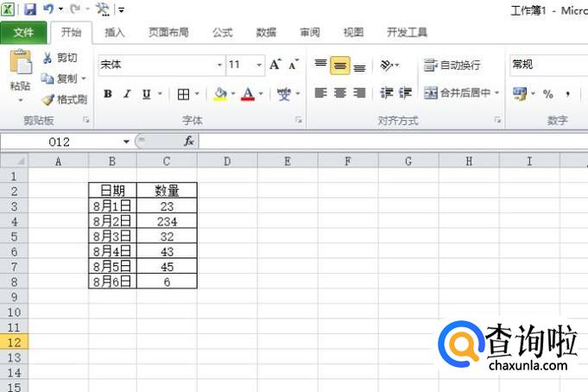The image size is (588, 392).
Task: Switch to the Formulas (公式) tab
Action: pos(222,33)
